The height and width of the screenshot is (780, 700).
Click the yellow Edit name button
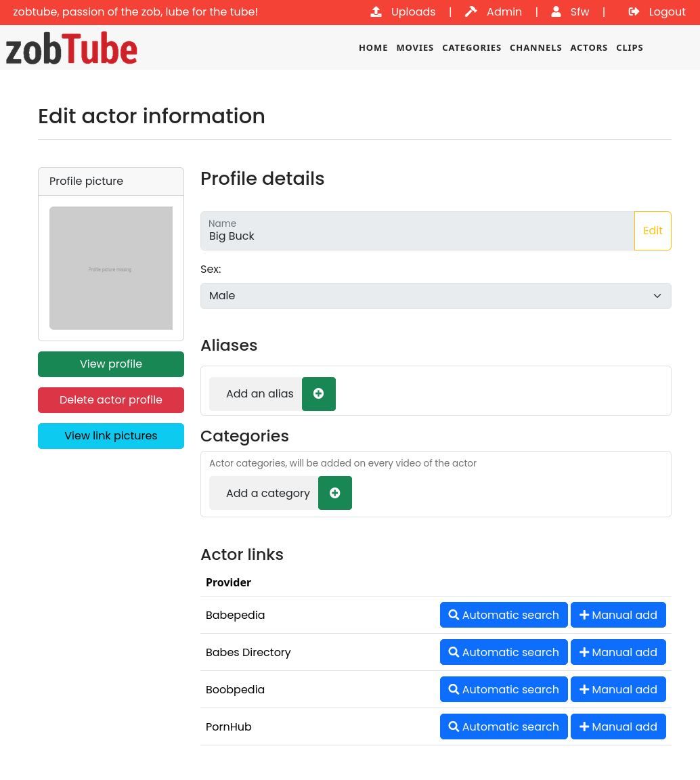point(653,231)
